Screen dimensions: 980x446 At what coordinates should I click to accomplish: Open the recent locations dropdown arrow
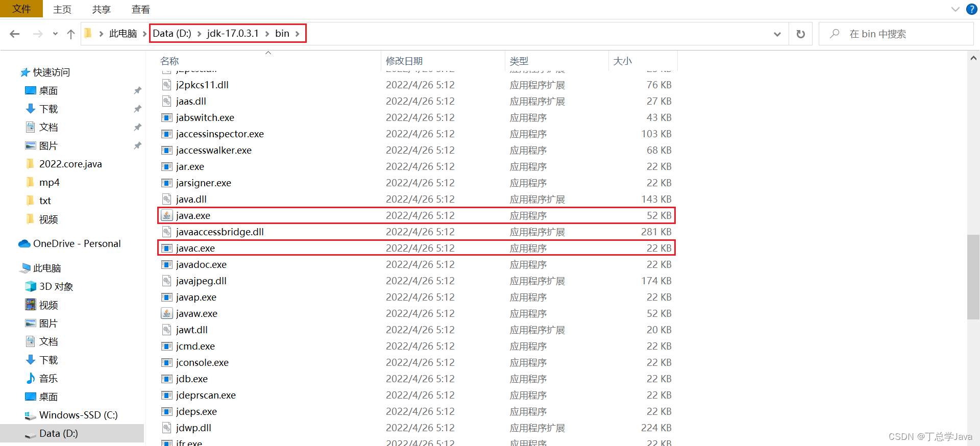55,34
